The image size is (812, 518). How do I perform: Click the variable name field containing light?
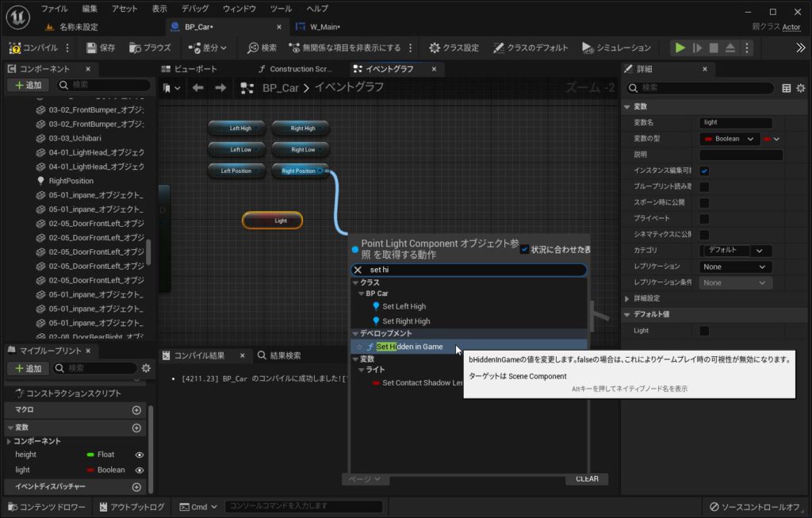click(736, 123)
